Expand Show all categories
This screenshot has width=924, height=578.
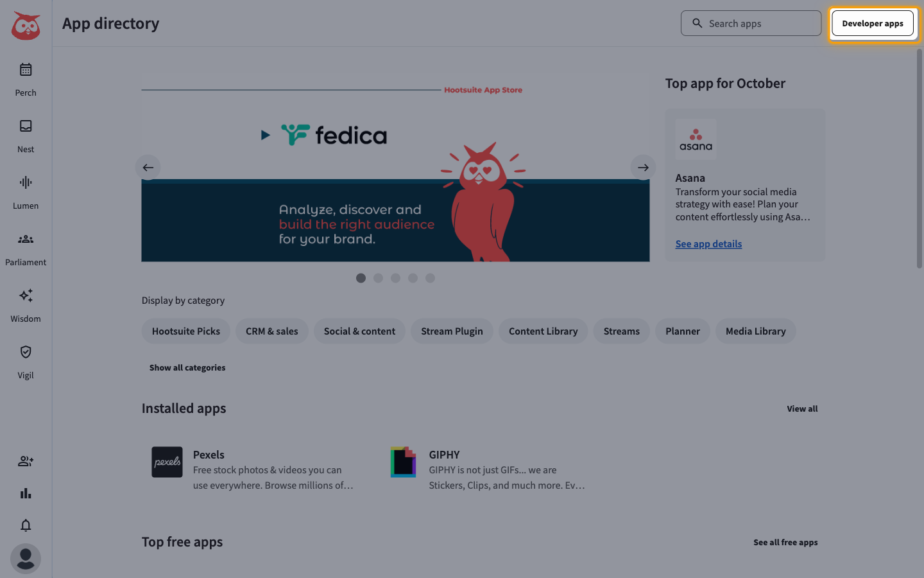pyautogui.click(x=187, y=367)
